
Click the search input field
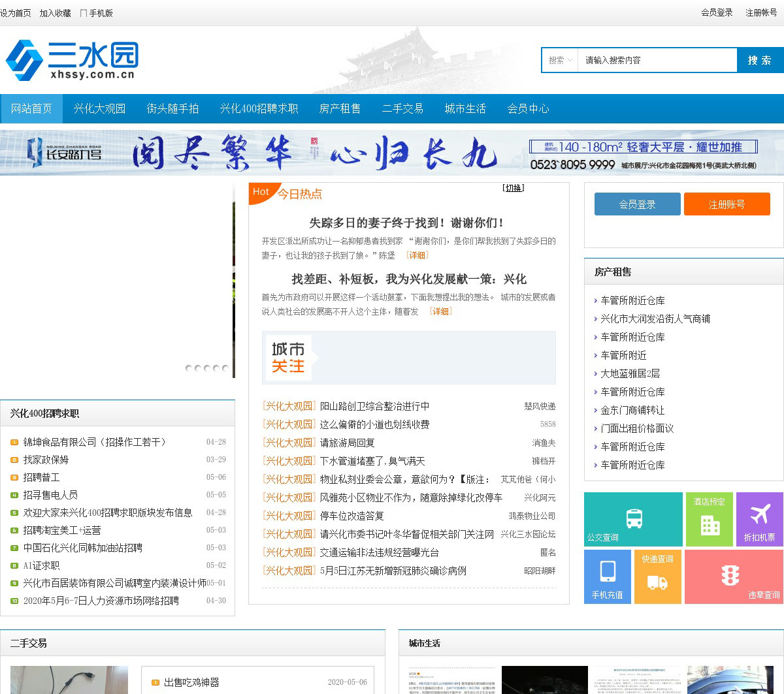[657, 60]
